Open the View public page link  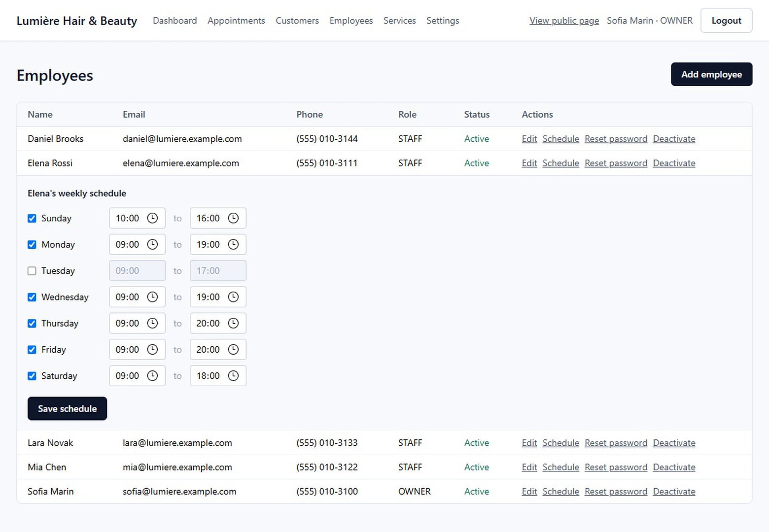(x=564, y=21)
